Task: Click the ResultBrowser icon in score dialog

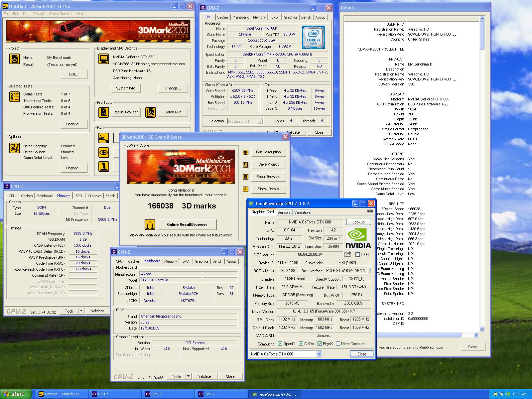Action: 246,177
